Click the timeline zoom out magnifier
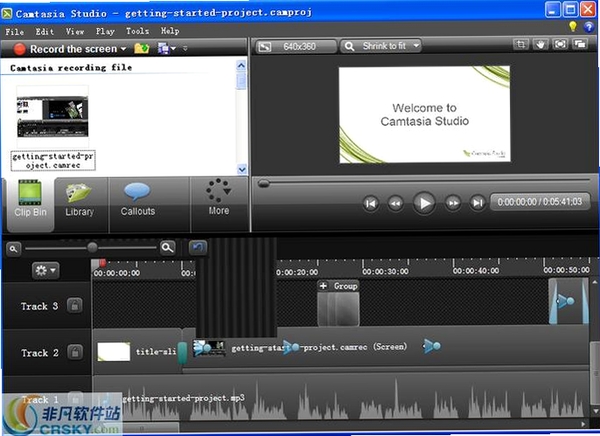Viewport: 600px width, 436px height. [13, 249]
